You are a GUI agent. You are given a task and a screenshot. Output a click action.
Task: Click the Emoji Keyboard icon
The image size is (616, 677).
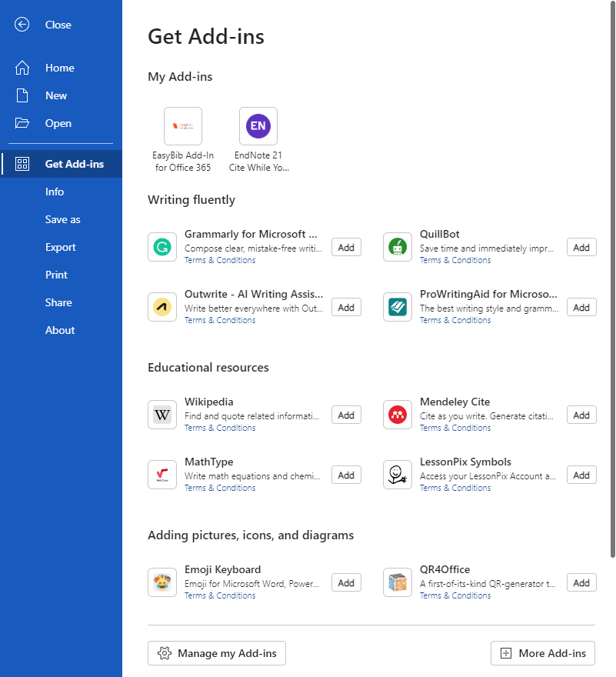(x=162, y=582)
